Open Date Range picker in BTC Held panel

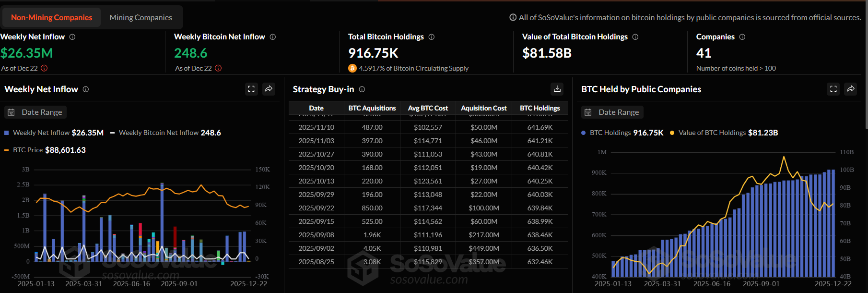click(x=612, y=112)
